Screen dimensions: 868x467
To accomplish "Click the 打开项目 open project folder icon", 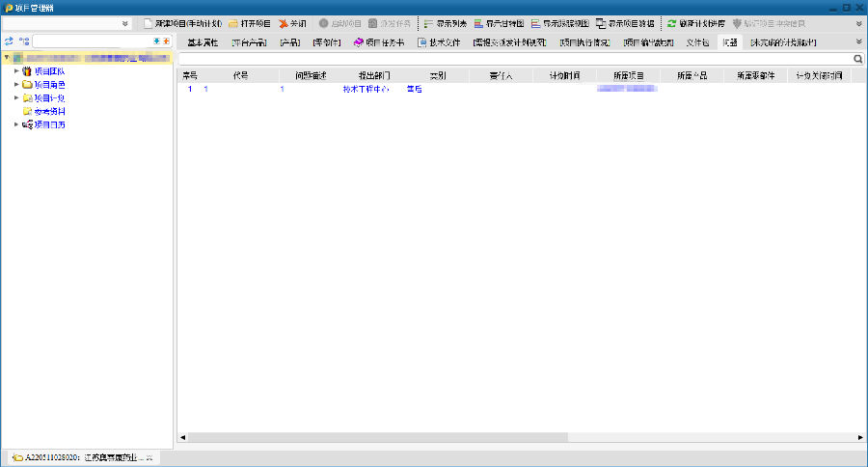I will 233,24.
